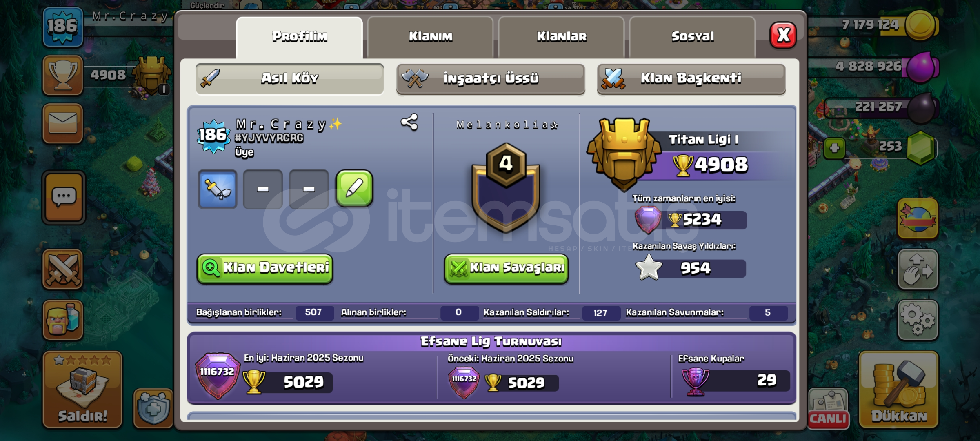
Task: Open Klan Davetleri
Action: pyautogui.click(x=265, y=268)
